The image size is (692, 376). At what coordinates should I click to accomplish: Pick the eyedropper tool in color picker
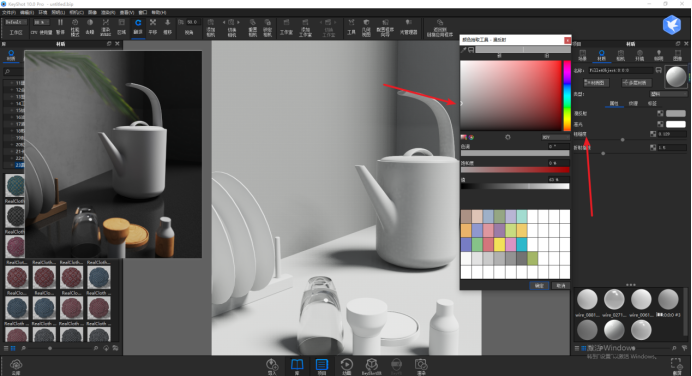coord(464,50)
